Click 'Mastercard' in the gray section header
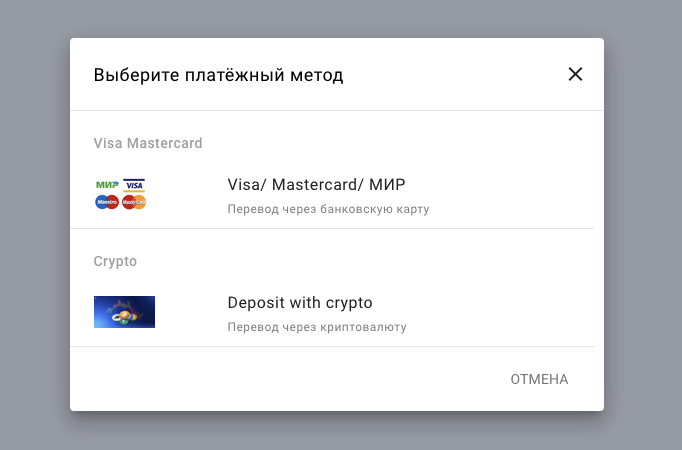Viewport: 682px width, 450px height. coord(164,143)
